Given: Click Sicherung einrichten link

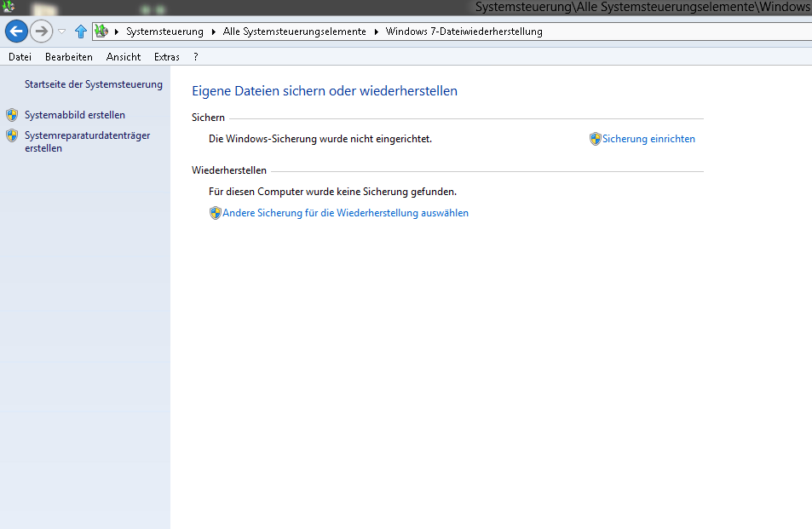Looking at the screenshot, I should click(648, 139).
